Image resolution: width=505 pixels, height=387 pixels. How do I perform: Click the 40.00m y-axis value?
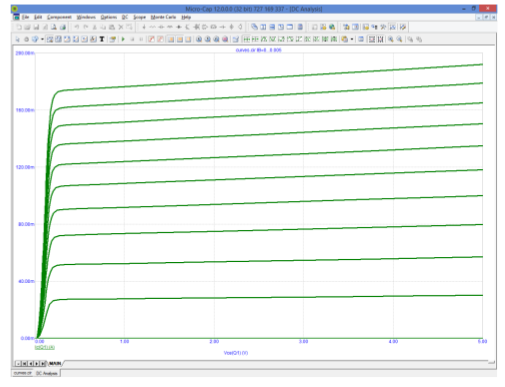click(26, 281)
